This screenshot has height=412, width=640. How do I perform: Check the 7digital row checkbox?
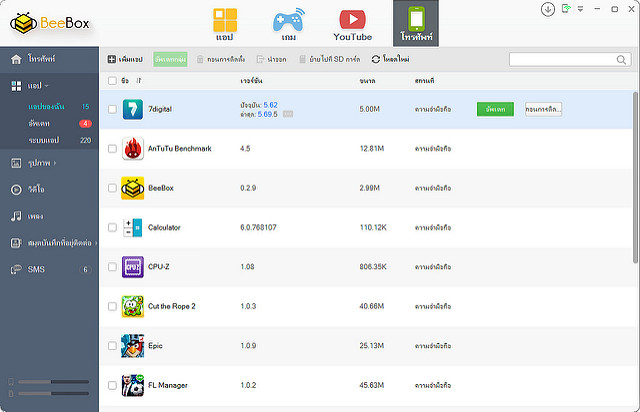point(112,109)
